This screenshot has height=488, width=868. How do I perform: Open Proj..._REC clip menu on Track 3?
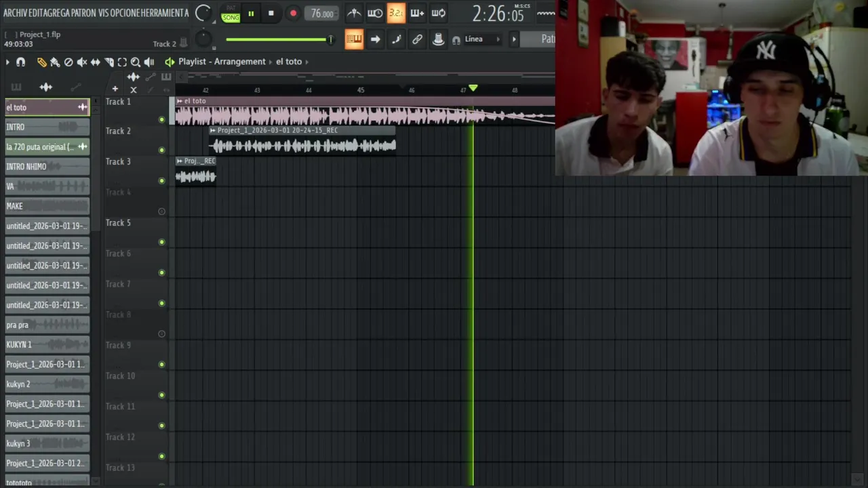click(179, 161)
